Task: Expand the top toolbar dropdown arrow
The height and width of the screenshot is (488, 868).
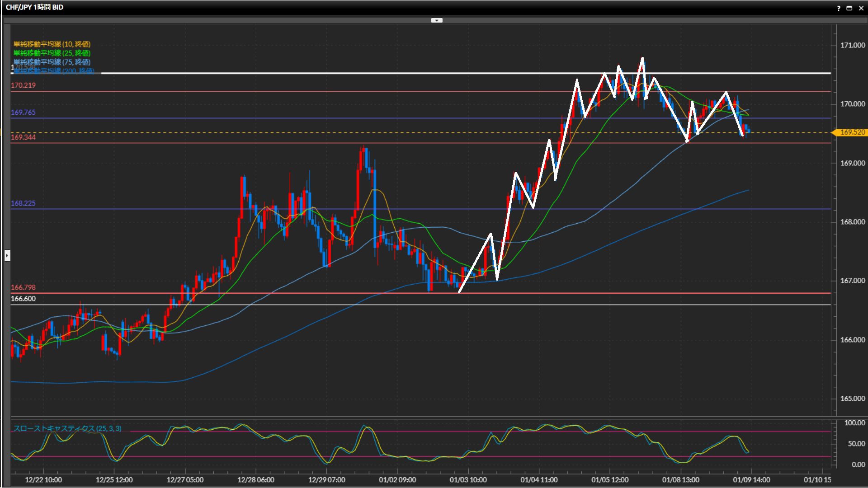Action: tap(437, 20)
